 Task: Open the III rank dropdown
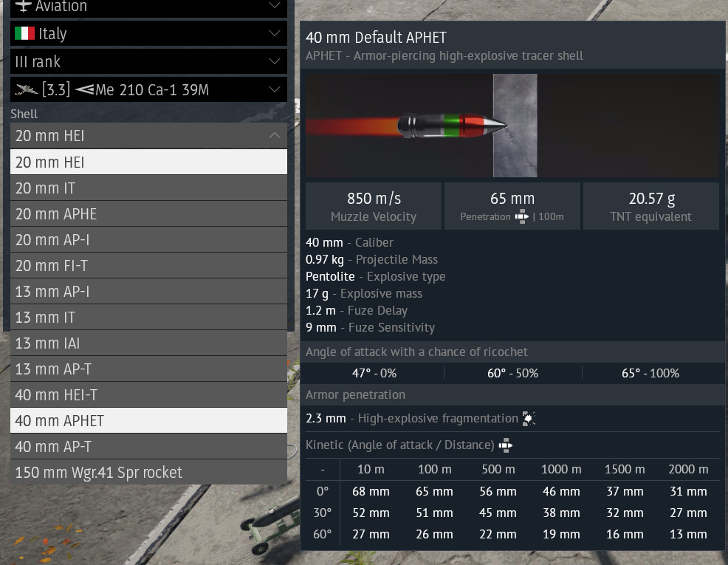tap(275, 62)
